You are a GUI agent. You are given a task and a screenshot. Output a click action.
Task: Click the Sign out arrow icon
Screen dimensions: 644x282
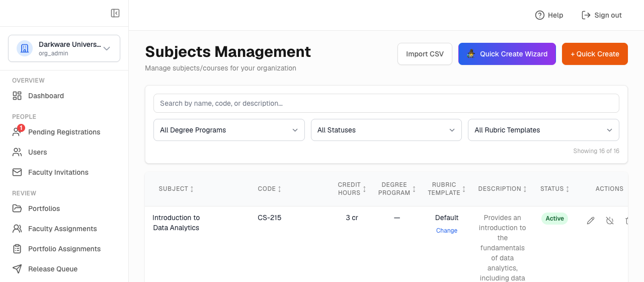click(x=586, y=15)
